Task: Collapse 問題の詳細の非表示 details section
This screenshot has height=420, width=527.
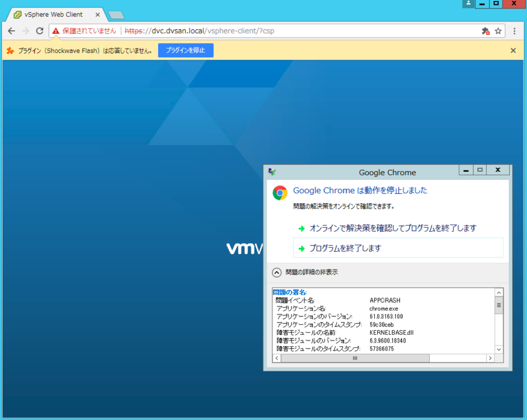Action: tap(305, 272)
